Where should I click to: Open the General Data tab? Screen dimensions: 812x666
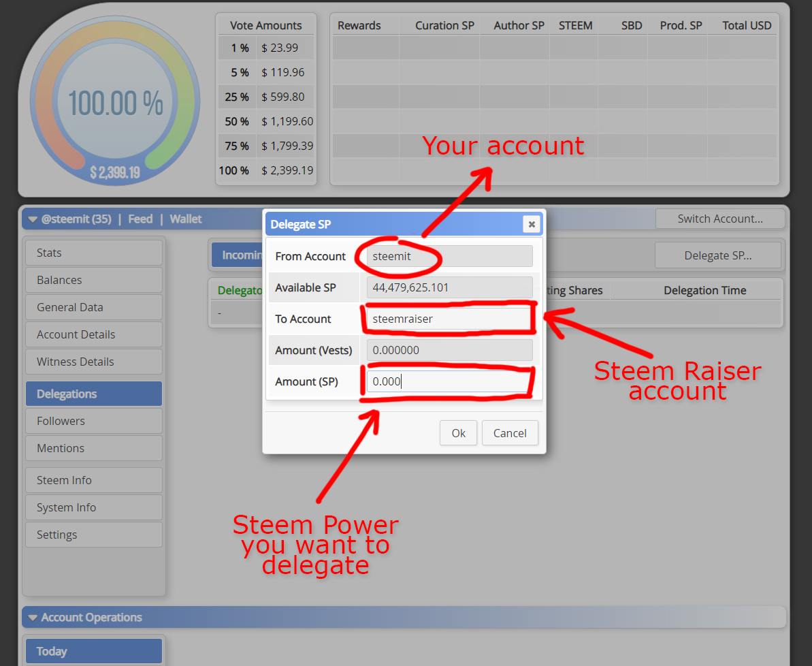[94, 307]
